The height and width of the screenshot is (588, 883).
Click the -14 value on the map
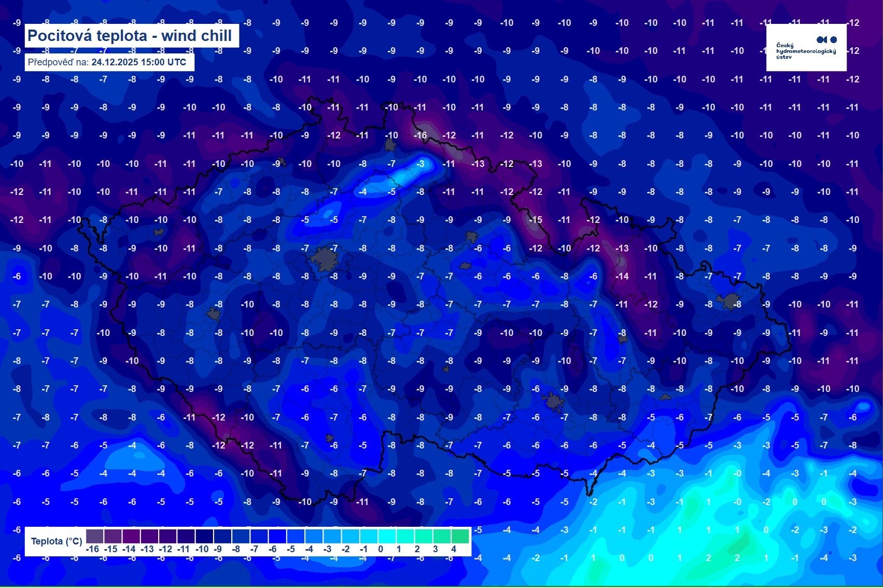pos(622,276)
